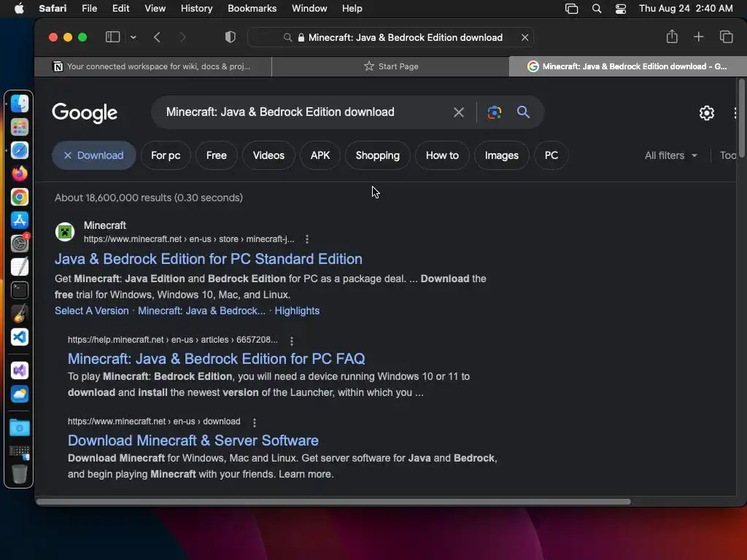
Task: Open a new tab with plus button
Action: pyautogui.click(x=698, y=36)
